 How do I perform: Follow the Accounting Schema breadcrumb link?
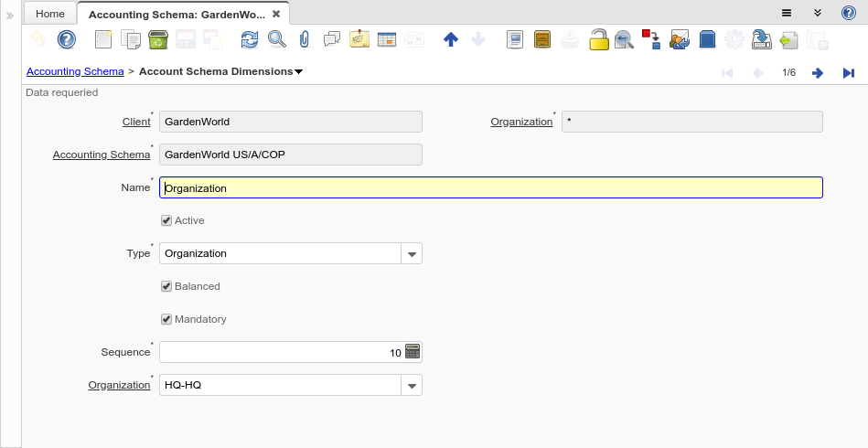point(75,71)
